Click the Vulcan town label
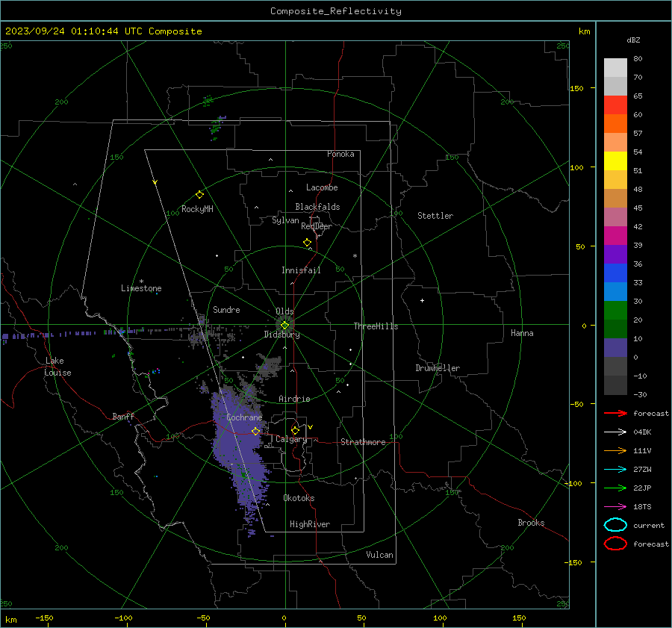Image resolution: width=672 pixels, height=628 pixels. click(x=380, y=555)
